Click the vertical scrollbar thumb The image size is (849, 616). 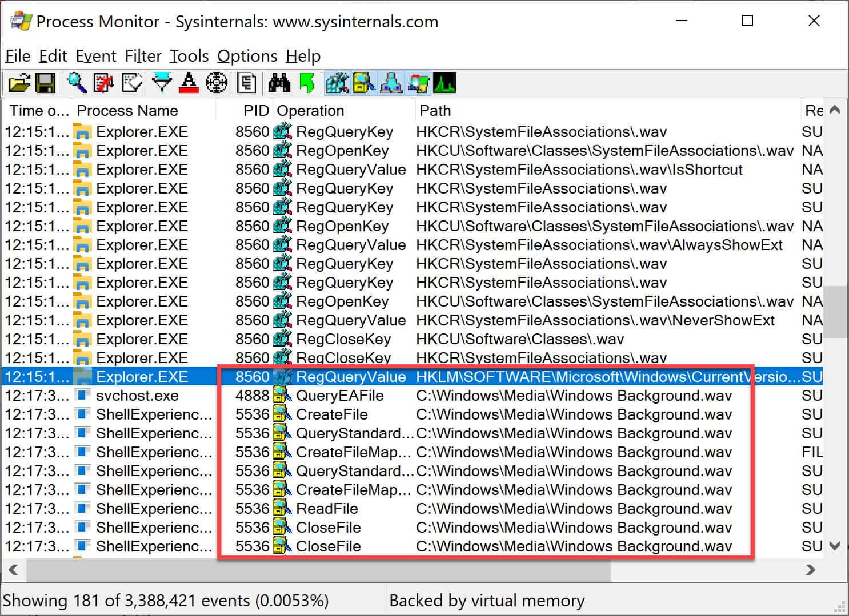[835, 312]
